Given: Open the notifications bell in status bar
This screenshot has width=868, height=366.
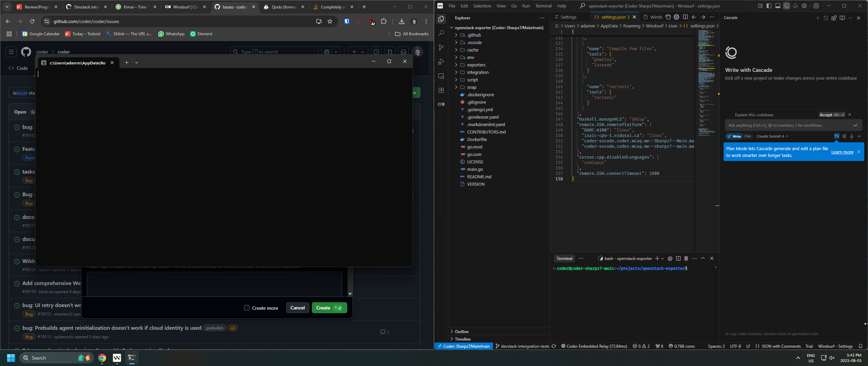Looking at the screenshot, I should [861, 346].
